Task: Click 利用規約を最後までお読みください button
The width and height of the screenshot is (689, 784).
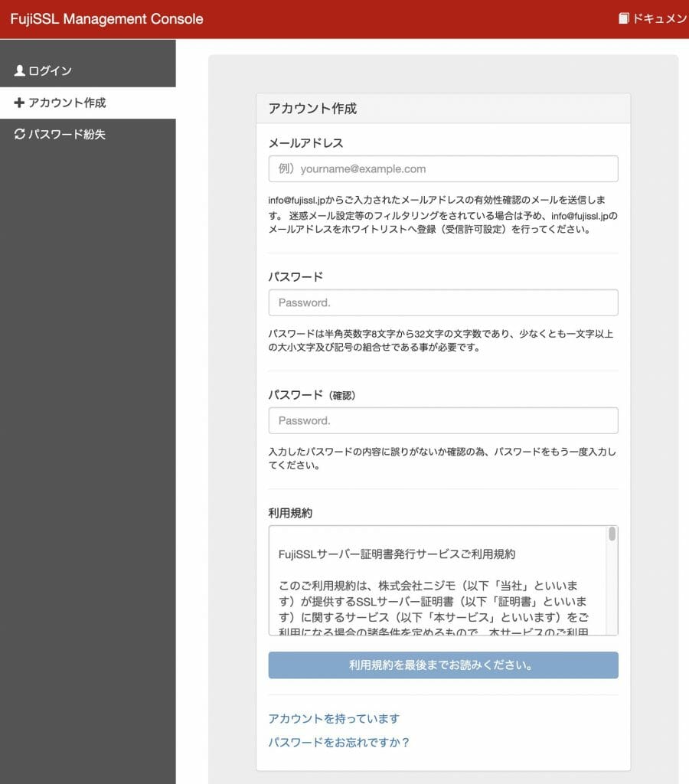Action: (x=443, y=665)
